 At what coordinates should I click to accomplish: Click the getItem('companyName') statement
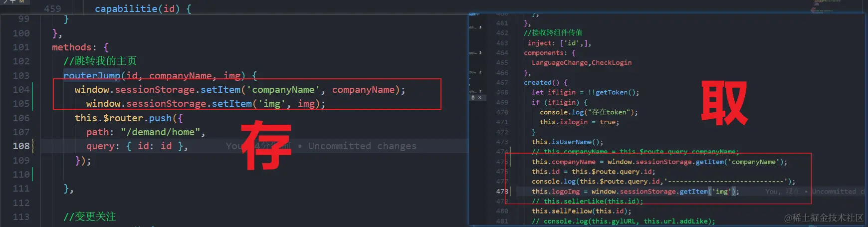tap(659, 162)
